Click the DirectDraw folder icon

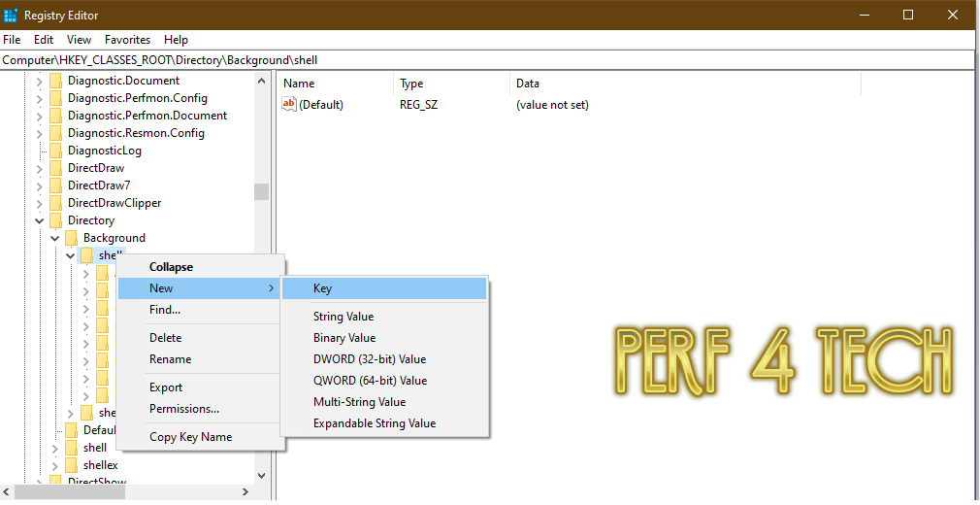(55, 168)
